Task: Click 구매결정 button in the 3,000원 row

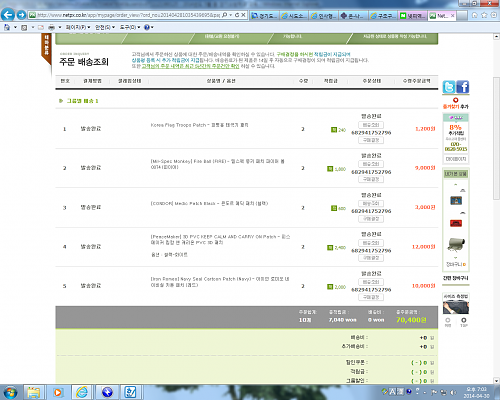Action: (371, 219)
